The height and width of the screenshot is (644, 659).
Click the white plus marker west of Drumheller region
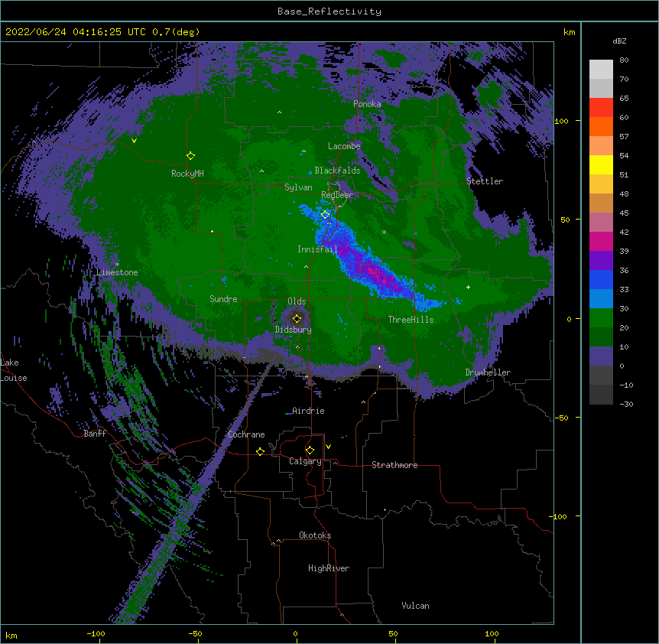(x=468, y=287)
